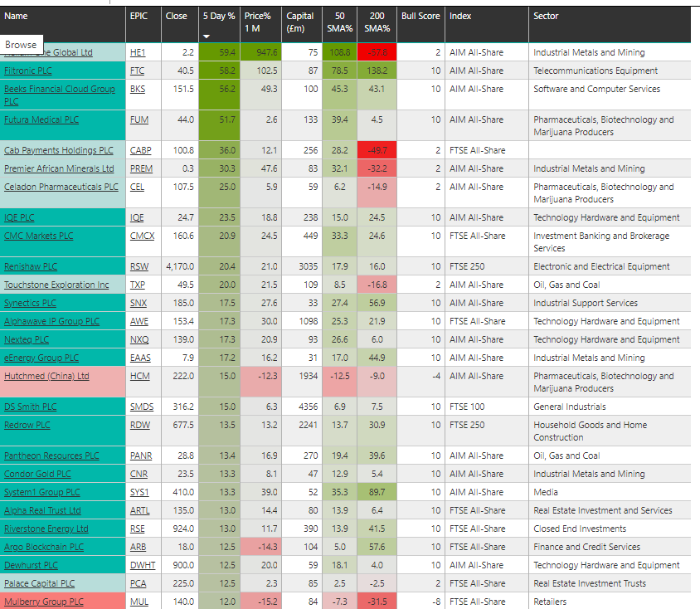
Task: Open DS Smith PLC link
Action: pos(31,407)
